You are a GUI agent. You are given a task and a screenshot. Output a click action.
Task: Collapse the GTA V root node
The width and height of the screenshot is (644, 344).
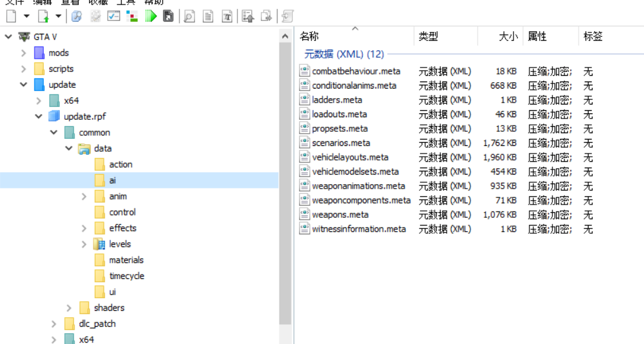click(x=8, y=37)
